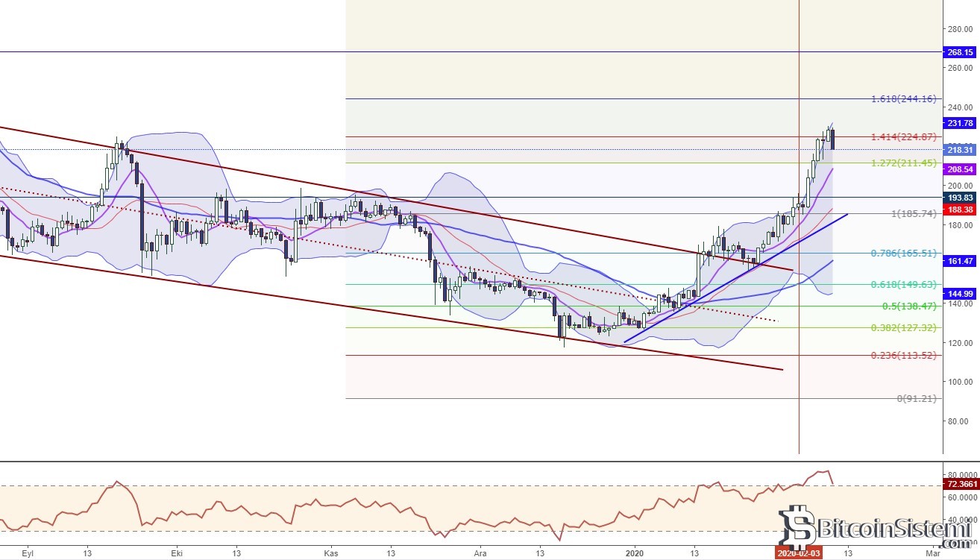Viewport: 980px width, 560px height.
Task: Click the 2020-02-03 date marker
Action: click(799, 553)
